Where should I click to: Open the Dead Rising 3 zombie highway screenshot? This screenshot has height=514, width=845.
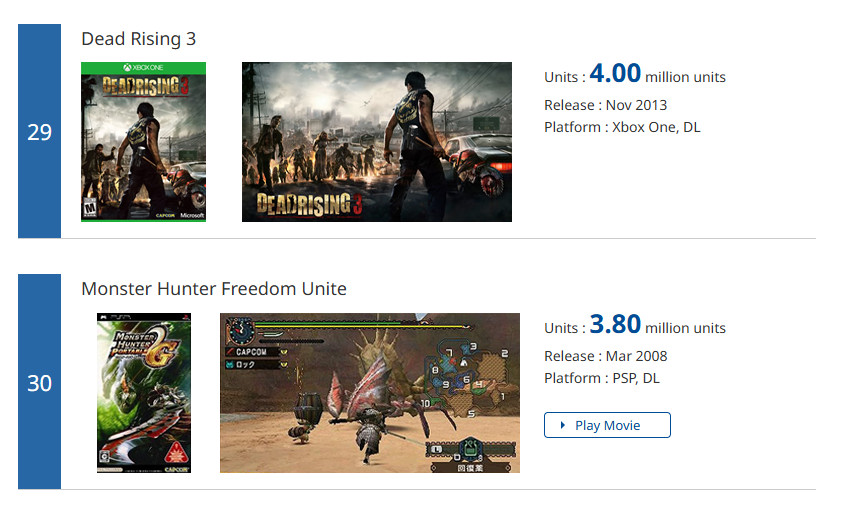[x=377, y=142]
